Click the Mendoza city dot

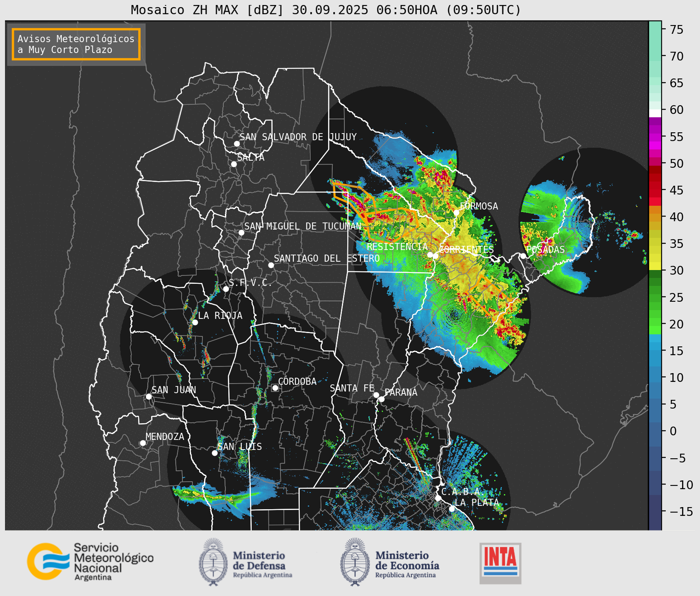[x=143, y=443]
